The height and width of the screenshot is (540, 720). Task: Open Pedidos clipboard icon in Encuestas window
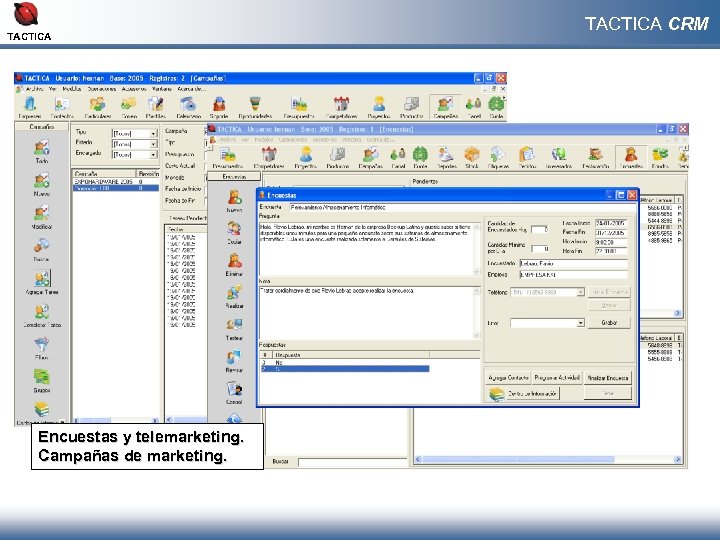point(527,158)
